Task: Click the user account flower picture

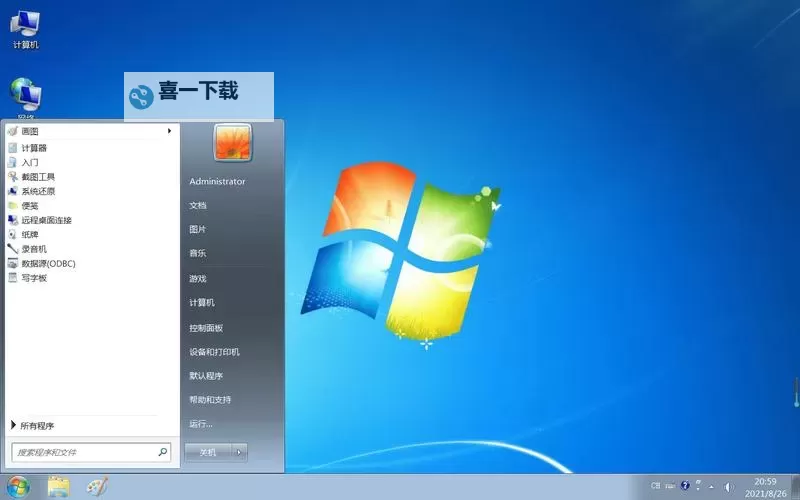Action: point(233,142)
